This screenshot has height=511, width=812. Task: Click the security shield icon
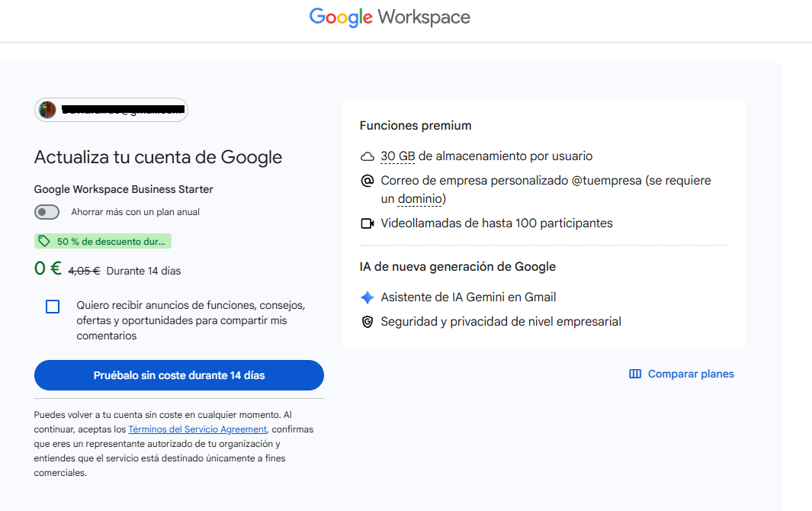(367, 322)
